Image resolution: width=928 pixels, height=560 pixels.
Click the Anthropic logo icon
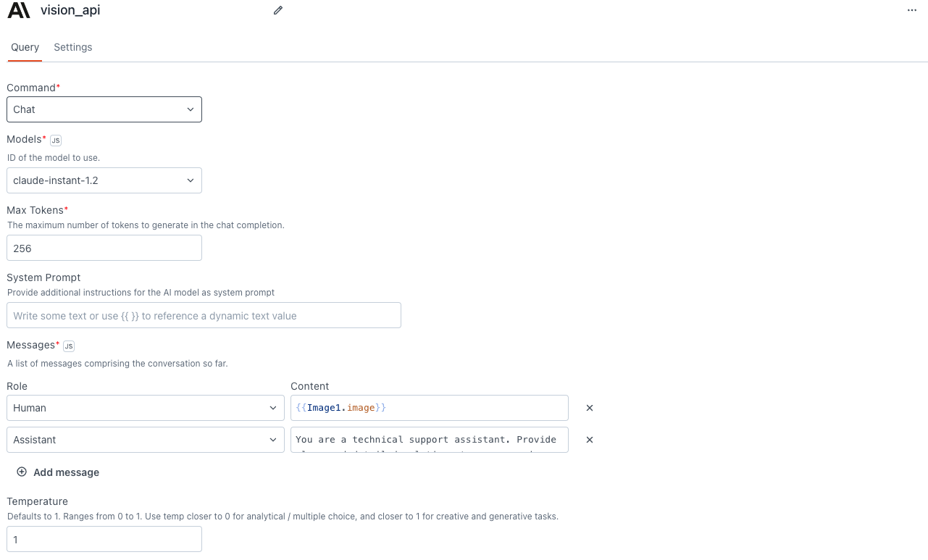[x=18, y=10]
